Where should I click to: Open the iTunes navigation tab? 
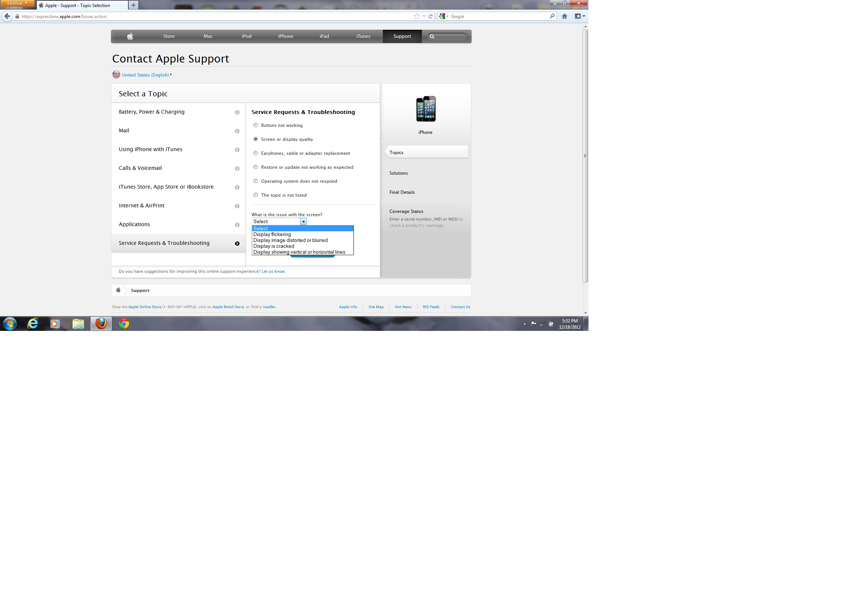363,36
